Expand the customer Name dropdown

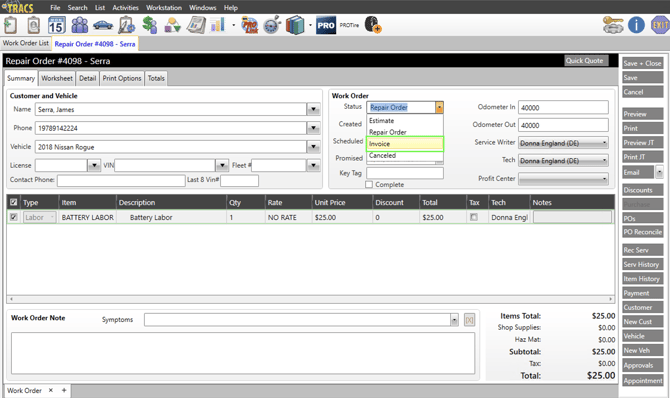313,109
